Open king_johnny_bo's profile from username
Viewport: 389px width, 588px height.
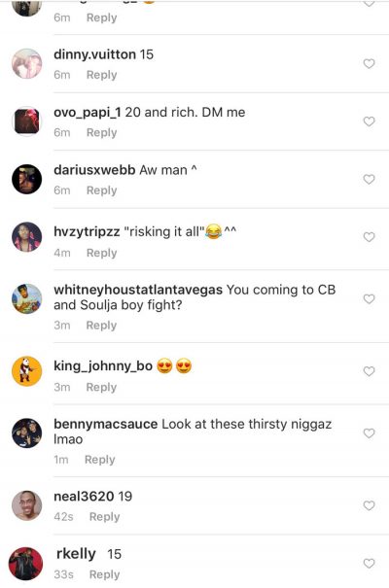point(103,365)
